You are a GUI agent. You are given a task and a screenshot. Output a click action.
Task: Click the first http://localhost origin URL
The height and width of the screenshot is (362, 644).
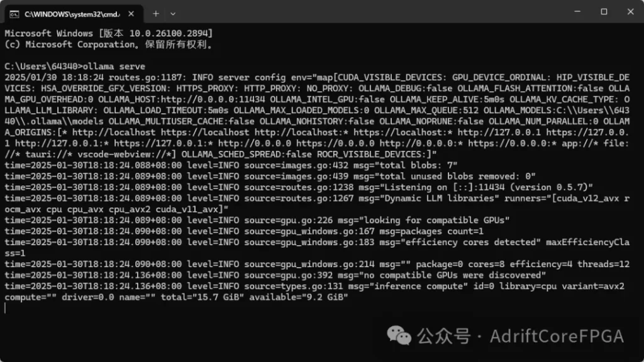point(114,132)
